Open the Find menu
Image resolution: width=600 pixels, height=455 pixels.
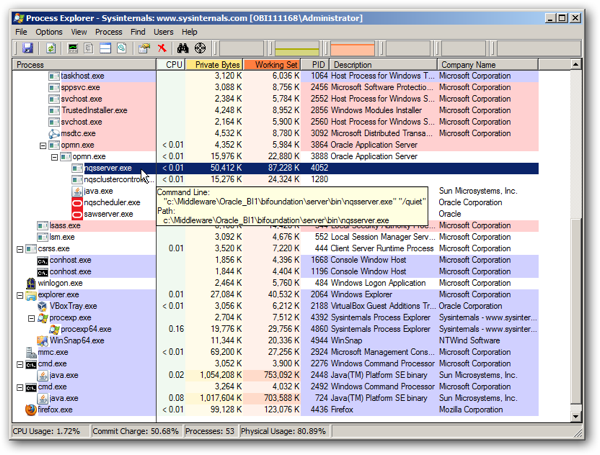(x=138, y=32)
